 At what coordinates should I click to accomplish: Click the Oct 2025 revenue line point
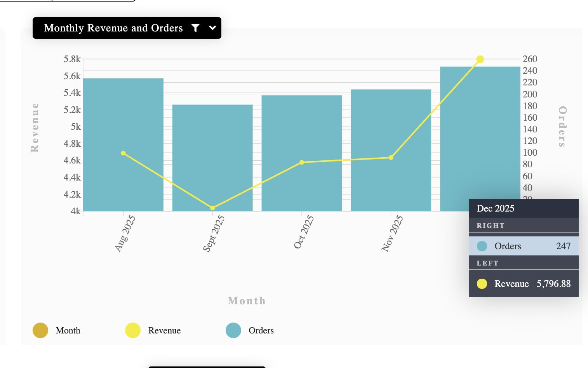click(x=302, y=162)
